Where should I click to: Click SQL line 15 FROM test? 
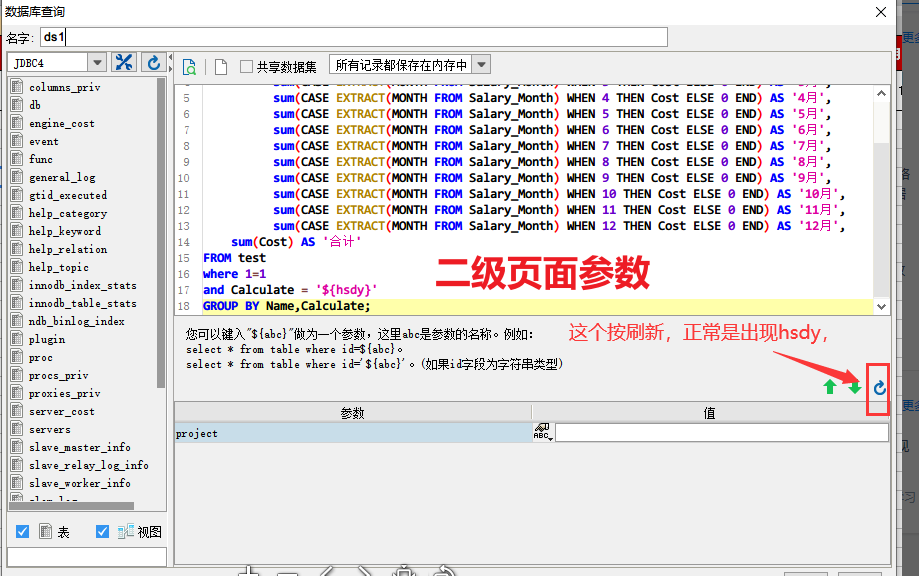234,258
